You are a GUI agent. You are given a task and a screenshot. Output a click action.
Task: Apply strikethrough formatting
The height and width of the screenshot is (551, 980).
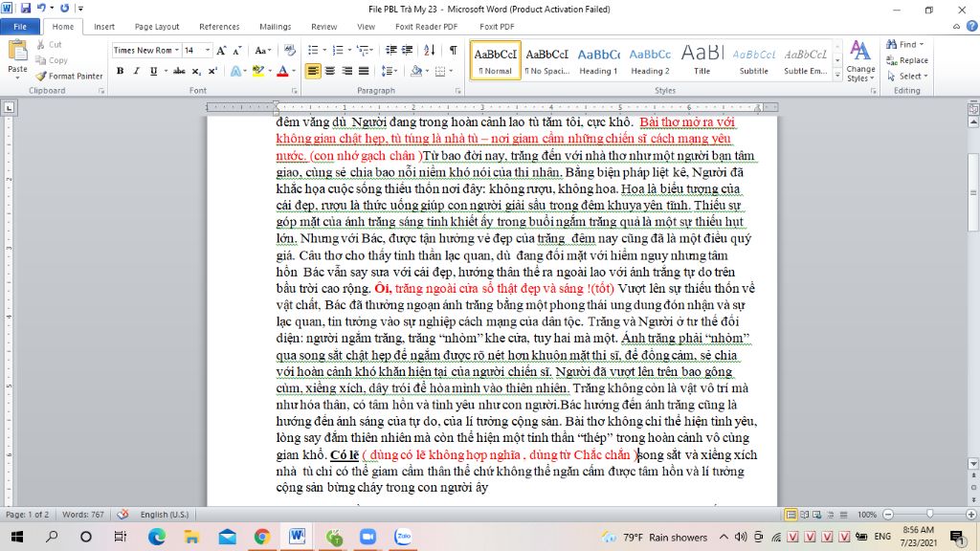click(179, 71)
